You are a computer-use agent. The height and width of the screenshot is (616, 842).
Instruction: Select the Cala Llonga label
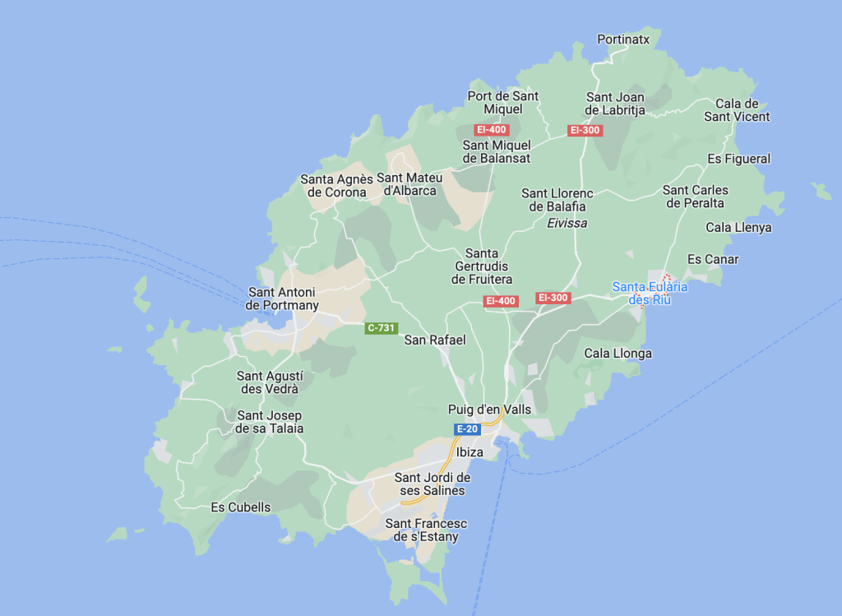coord(618,354)
